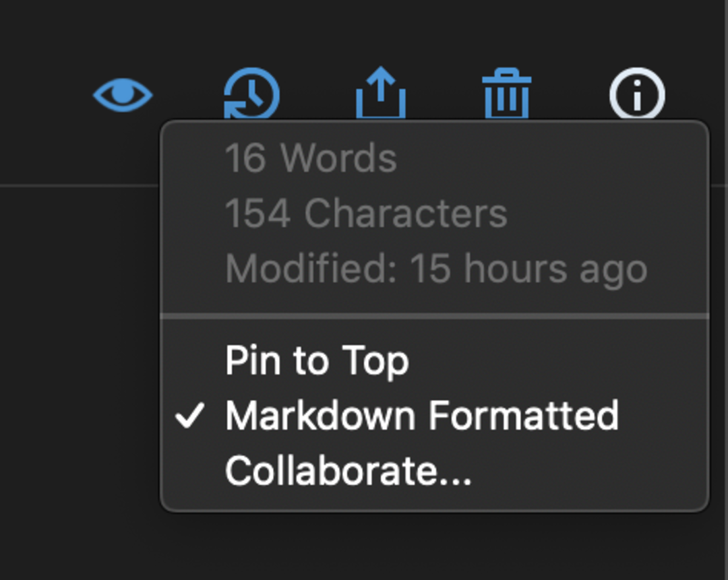
Task: Start collaboration via Collaborate option
Action: (350, 471)
